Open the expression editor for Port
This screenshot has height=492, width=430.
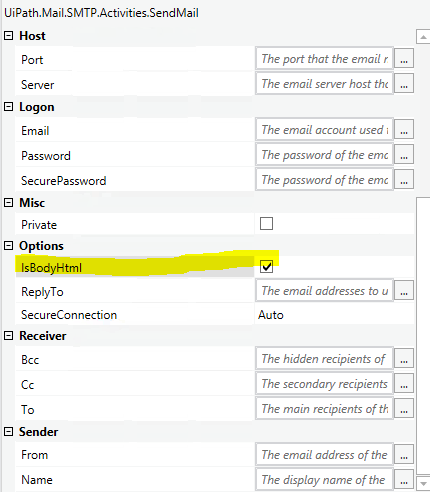[x=404, y=59]
